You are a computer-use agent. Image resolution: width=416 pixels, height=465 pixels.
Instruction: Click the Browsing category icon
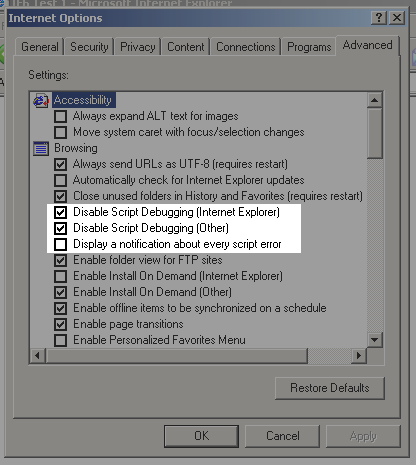[x=41, y=148]
